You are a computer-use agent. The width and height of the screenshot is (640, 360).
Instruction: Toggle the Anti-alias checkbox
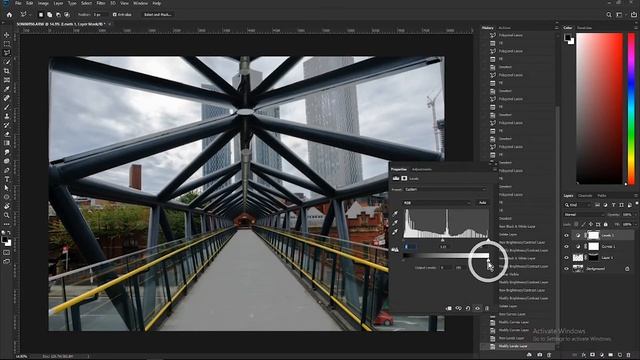[x=115, y=15]
